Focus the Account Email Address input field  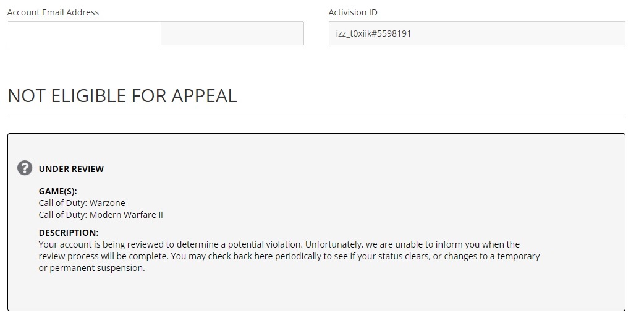(232, 33)
